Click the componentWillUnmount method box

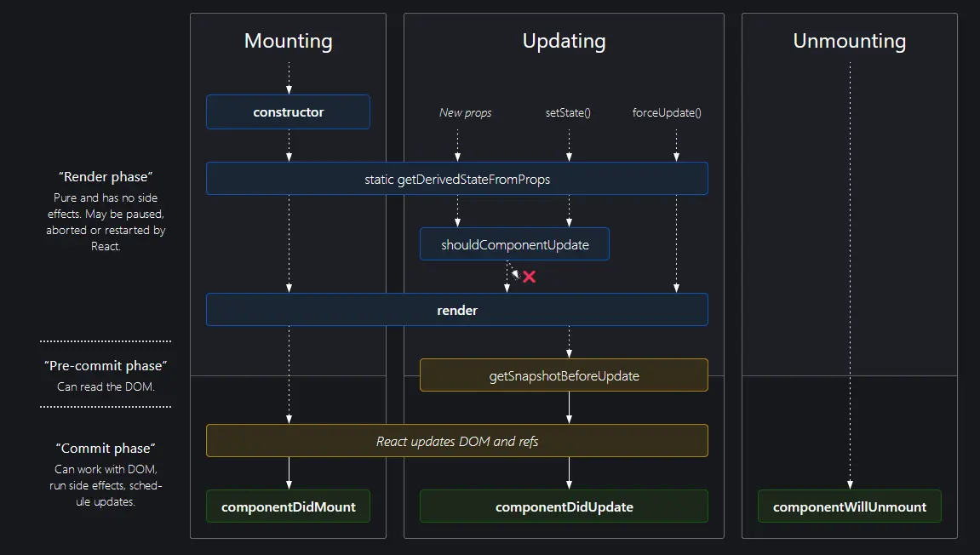click(849, 506)
